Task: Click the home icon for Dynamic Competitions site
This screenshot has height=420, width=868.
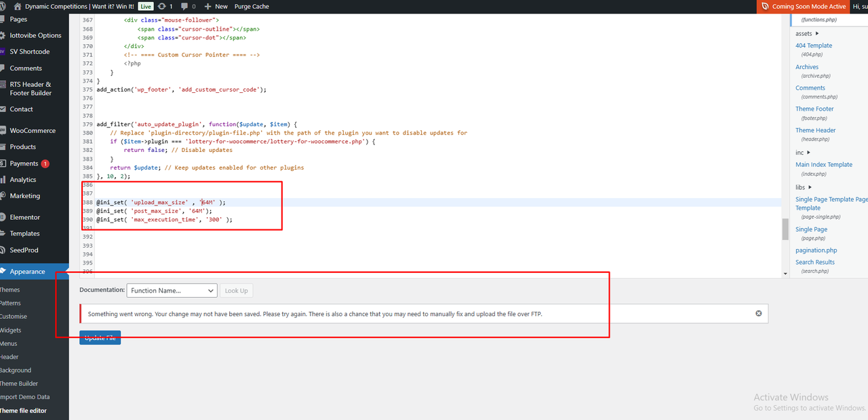Action: pyautogui.click(x=18, y=6)
